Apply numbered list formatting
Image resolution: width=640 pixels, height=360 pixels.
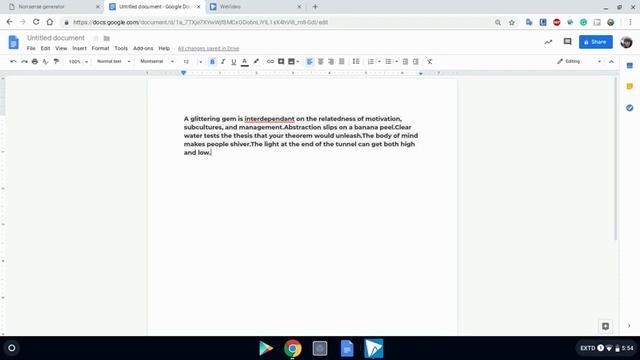371,62
